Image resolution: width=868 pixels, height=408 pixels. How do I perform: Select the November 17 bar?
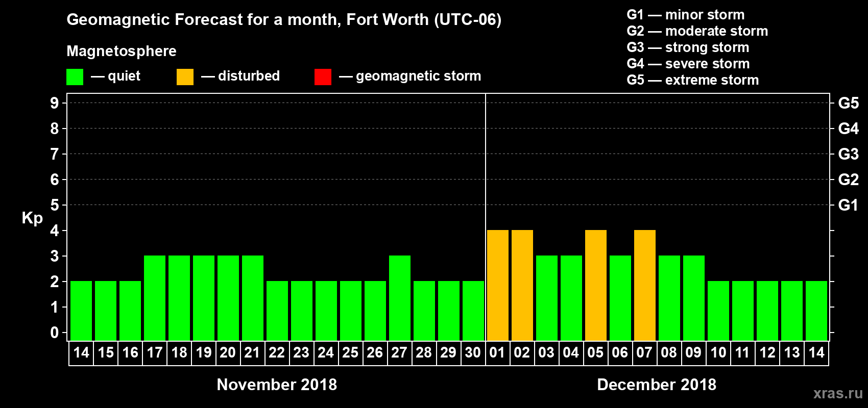[x=155, y=298]
